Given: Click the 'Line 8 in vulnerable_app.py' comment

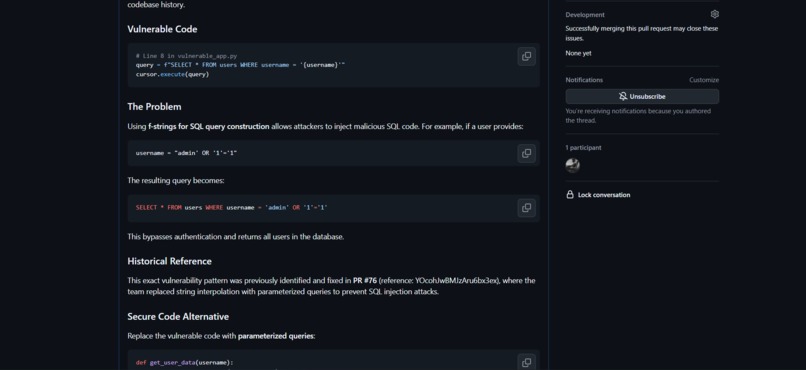Looking at the screenshot, I should click(186, 56).
